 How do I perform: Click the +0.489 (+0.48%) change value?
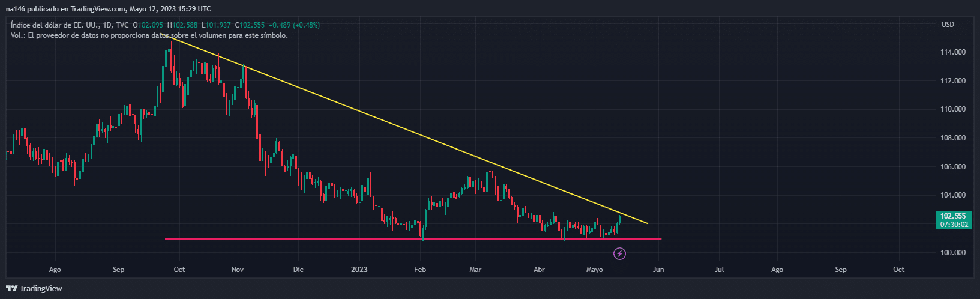pos(294,25)
